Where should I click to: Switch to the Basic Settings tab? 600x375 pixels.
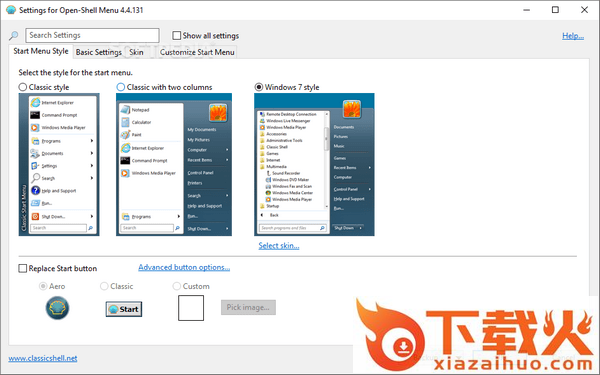coord(98,52)
